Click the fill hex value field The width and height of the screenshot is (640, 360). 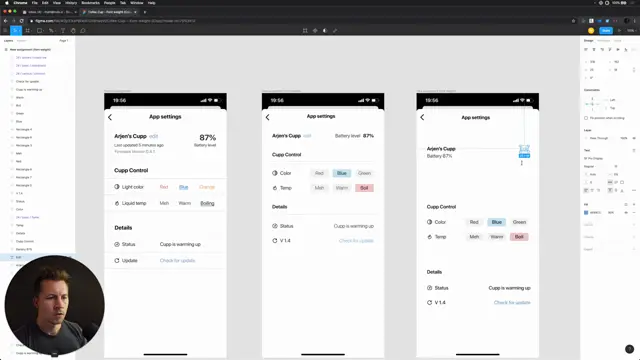596,213
